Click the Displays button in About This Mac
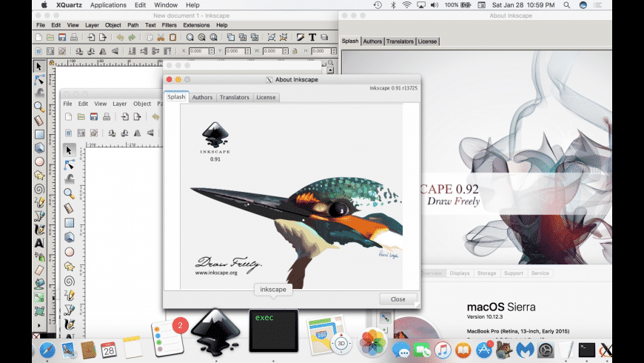The height and width of the screenshot is (363, 644). point(459,273)
